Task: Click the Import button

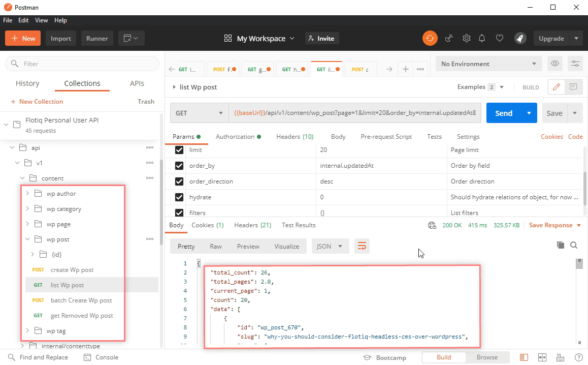Action: pyautogui.click(x=61, y=38)
